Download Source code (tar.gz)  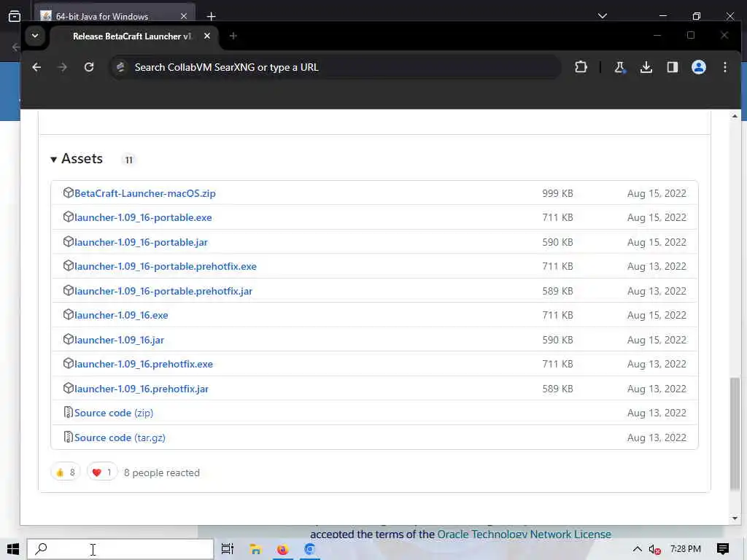[x=120, y=437]
